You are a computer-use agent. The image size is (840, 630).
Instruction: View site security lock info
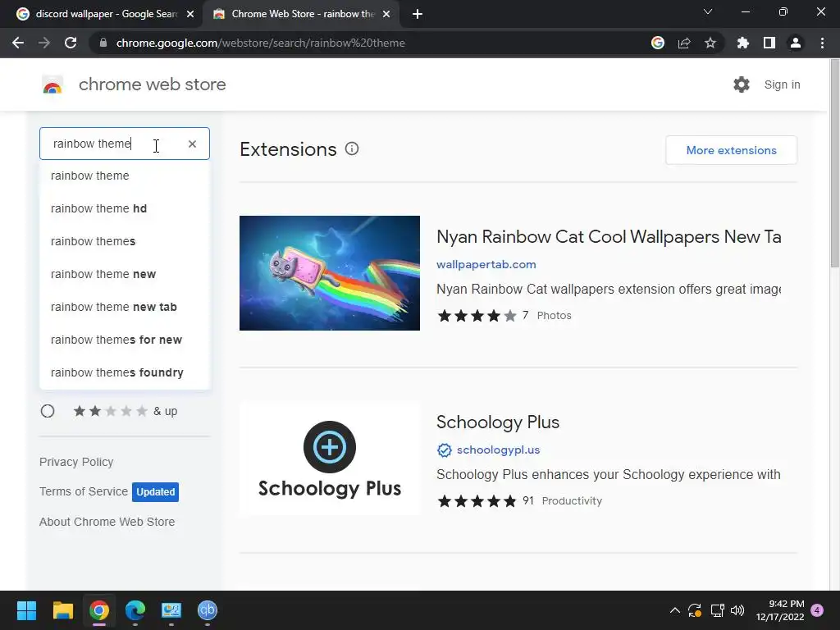click(x=103, y=43)
